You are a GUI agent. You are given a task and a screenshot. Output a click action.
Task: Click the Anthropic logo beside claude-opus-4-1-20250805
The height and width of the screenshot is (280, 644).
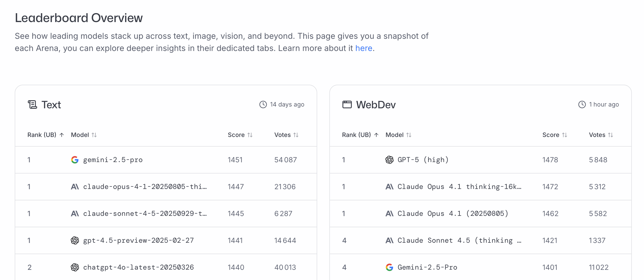pos(75,187)
